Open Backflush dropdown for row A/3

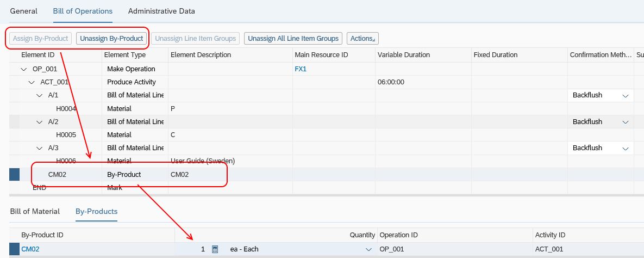626,148
